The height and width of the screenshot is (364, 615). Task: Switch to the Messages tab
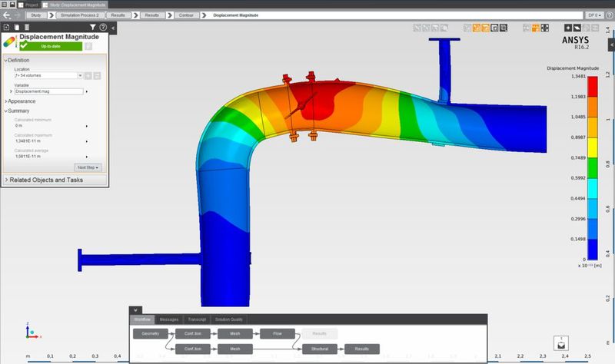click(x=168, y=319)
